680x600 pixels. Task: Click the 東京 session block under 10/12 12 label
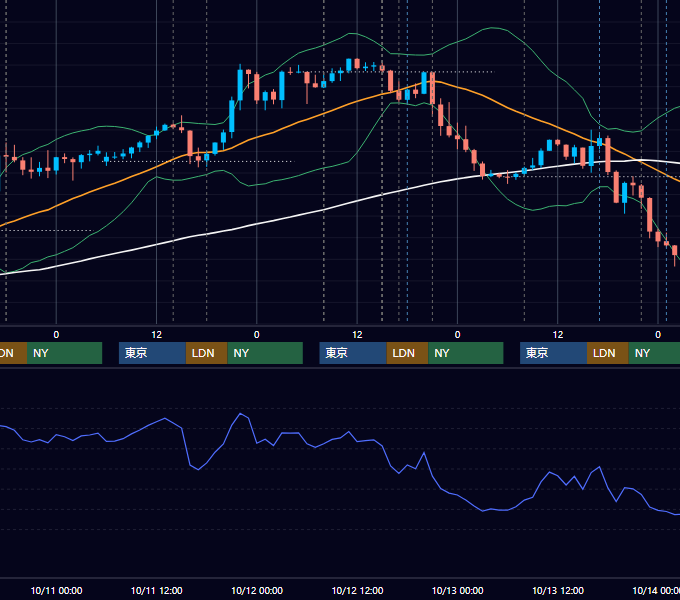click(353, 353)
